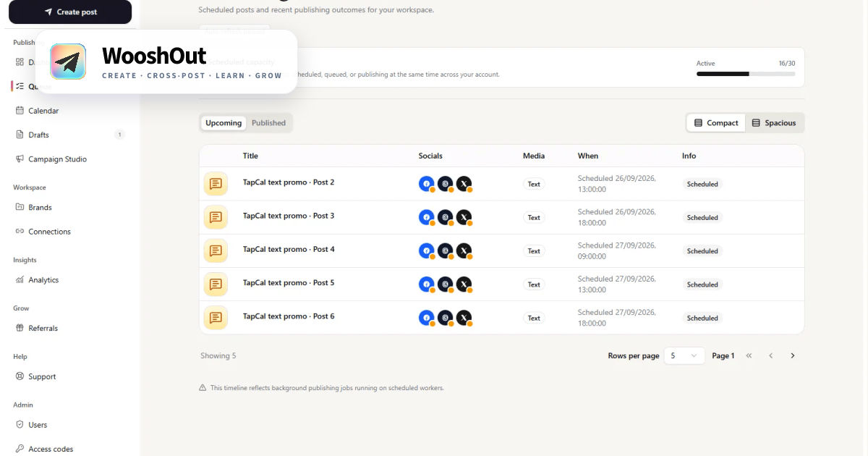Click the Active capacity progress bar
This screenshot has height=456, width=868.
point(746,74)
